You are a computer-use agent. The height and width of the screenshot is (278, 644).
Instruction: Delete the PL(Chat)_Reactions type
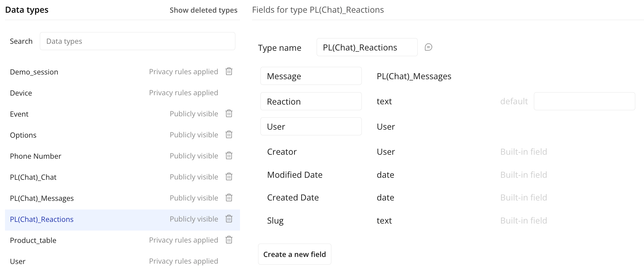coord(229,219)
